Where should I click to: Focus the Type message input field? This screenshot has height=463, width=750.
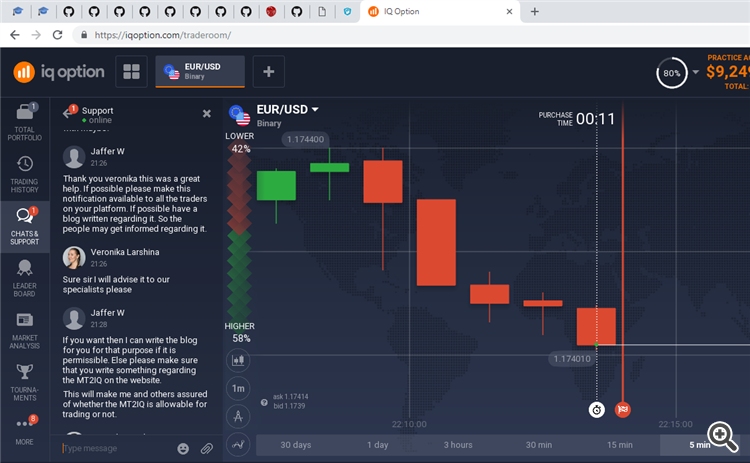click(x=115, y=448)
